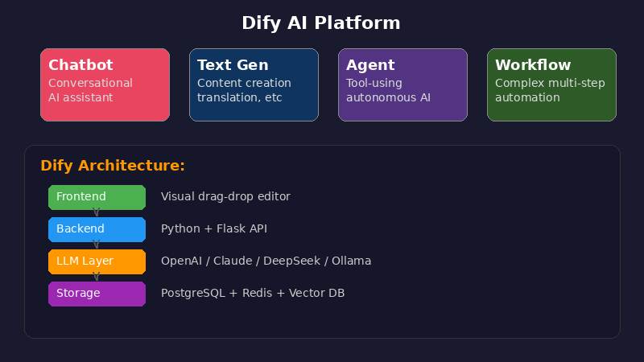Click the purple Storage layer box
The height and width of the screenshot is (362, 644).
pos(97,294)
